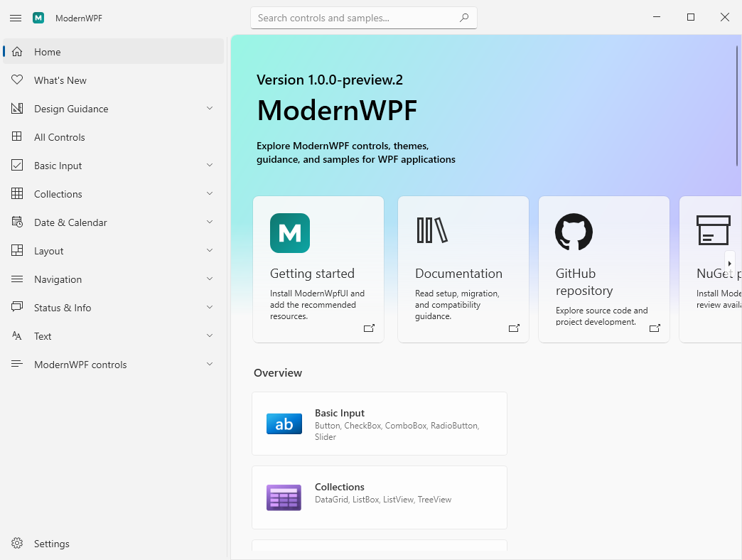The image size is (742, 560).
Task: Click the Date & Calendar icon
Action: [x=17, y=222]
